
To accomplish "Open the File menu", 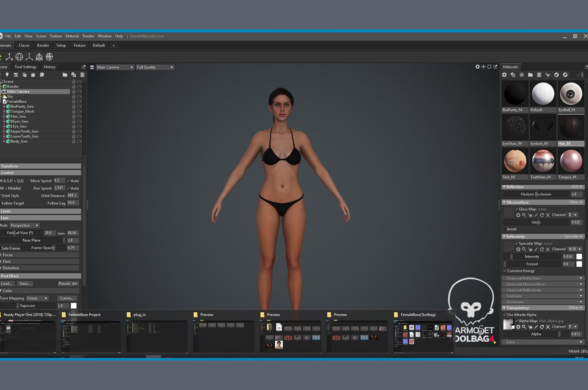I will tap(8, 36).
